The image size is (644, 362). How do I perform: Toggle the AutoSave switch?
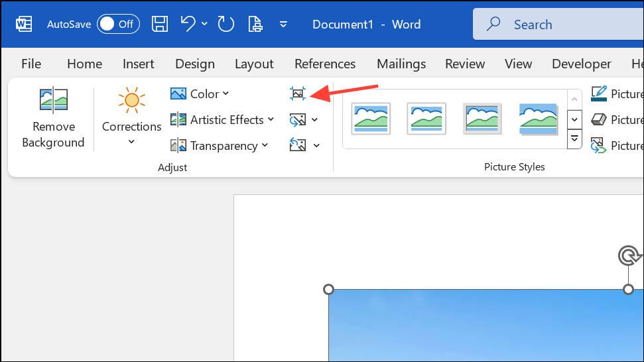(x=118, y=25)
